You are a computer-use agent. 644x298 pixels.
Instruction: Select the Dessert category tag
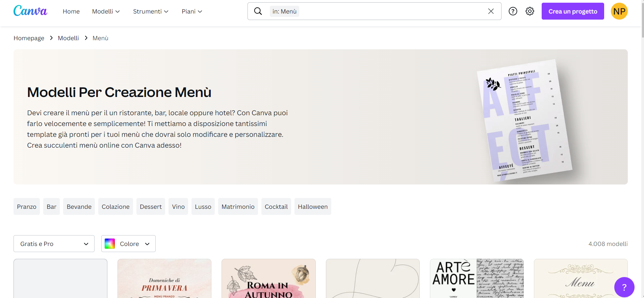pyautogui.click(x=151, y=206)
